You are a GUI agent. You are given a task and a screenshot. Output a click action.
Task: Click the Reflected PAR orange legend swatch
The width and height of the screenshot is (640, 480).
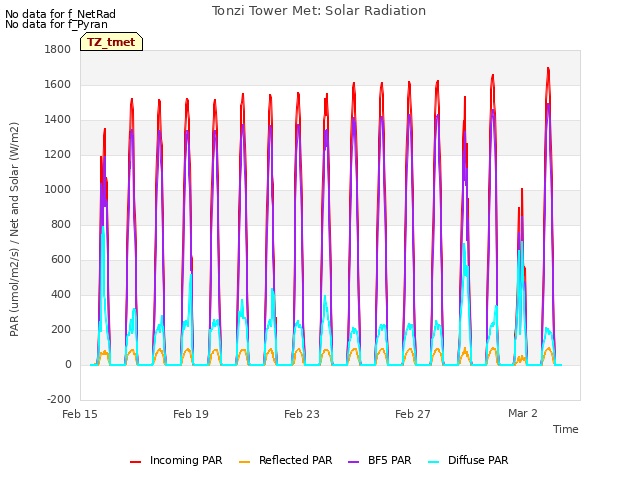coord(244,462)
